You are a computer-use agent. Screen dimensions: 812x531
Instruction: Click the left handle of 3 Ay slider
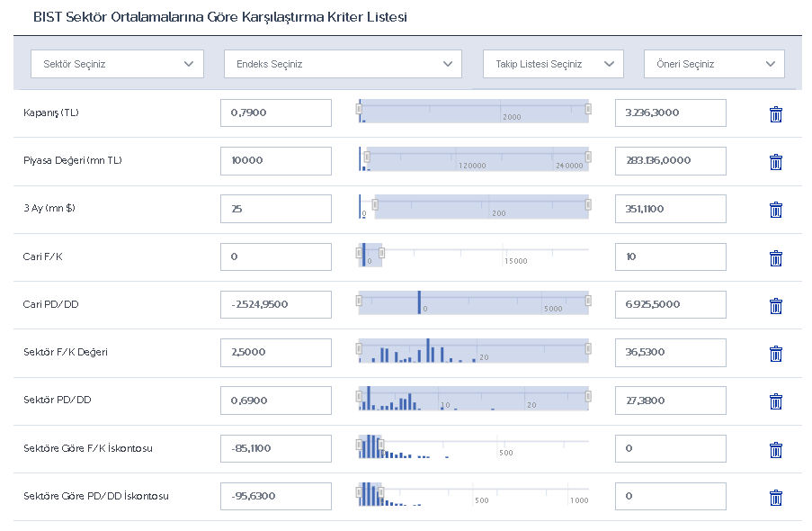tap(375, 206)
